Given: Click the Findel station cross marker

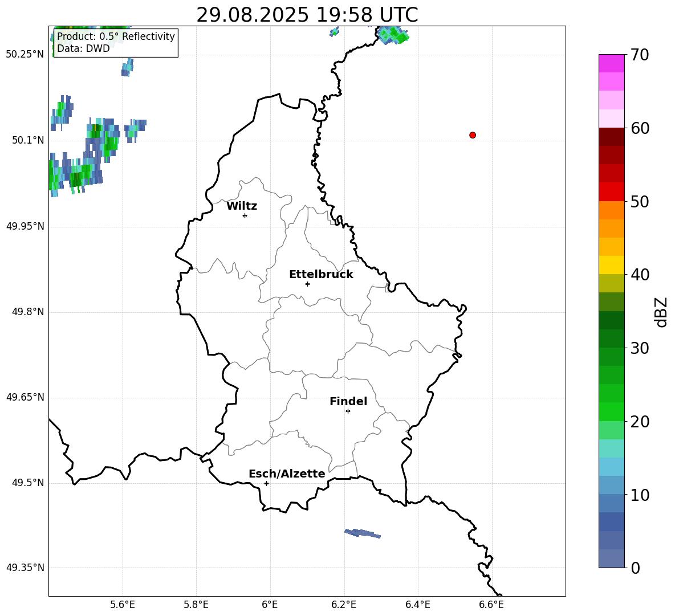Looking at the screenshot, I should pos(348,411).
